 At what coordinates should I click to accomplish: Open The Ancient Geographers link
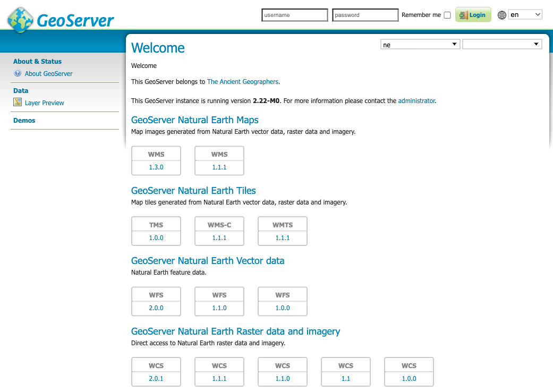tap(243, 82)
